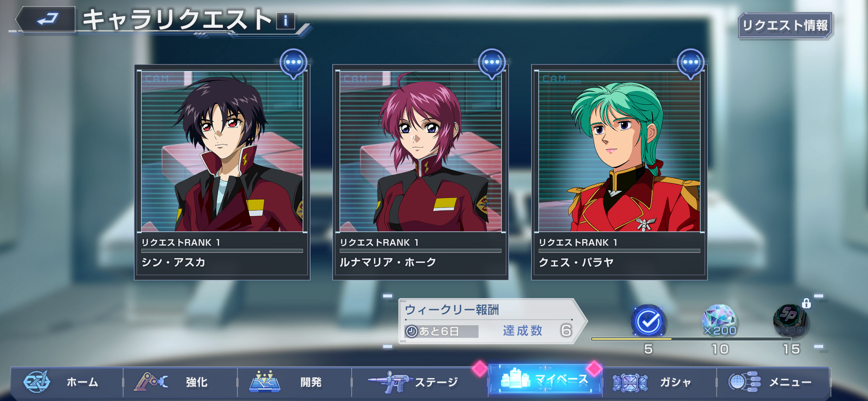The width and height of the screenshot is (868, 401).
Task: Open the info icon beside キャラリクエスト
Action: tap(286, 21)
